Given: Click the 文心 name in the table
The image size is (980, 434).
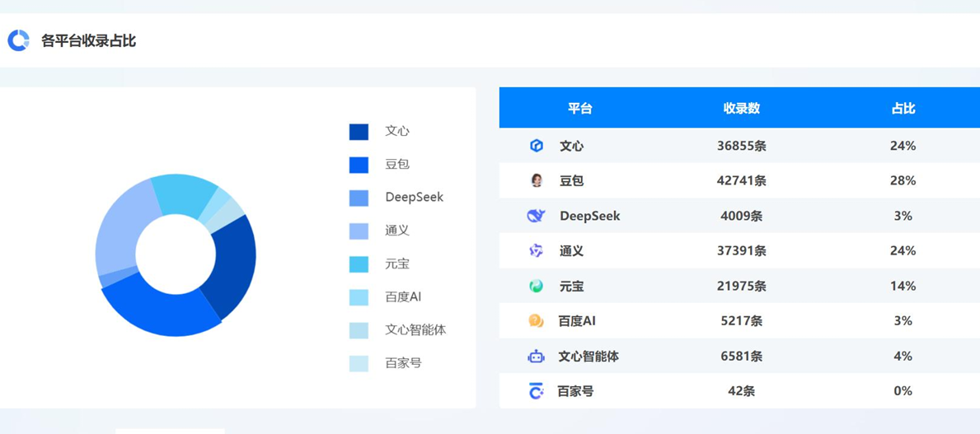Looking at the screenshot, I should click(571, 146).
